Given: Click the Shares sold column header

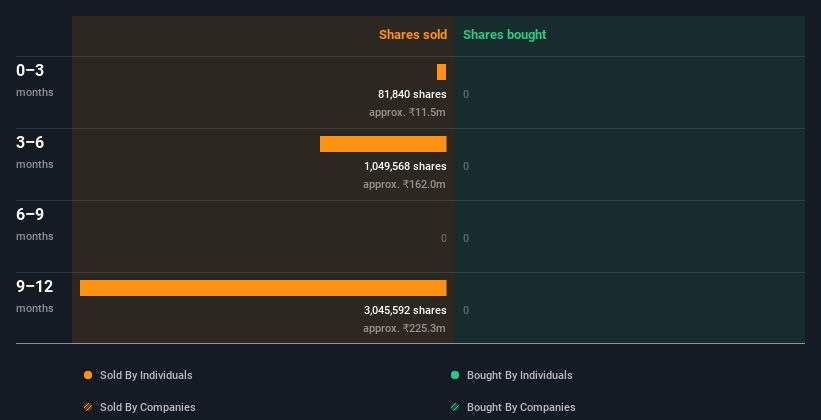Looking at the screenshot, I should pyautogui.click(x=413, y=35).
